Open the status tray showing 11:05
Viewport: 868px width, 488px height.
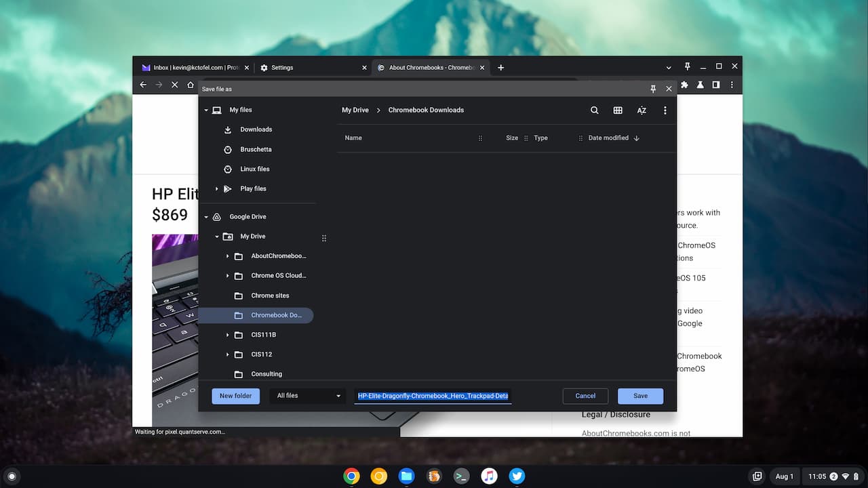pyautogui.click(x=831, y=476)
